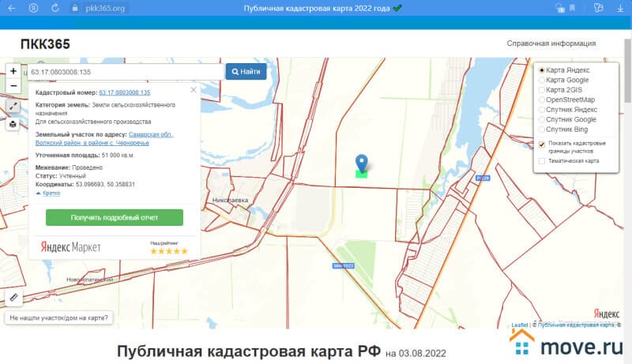
Task: Click the Найти search button
Action: pos(246,72)
